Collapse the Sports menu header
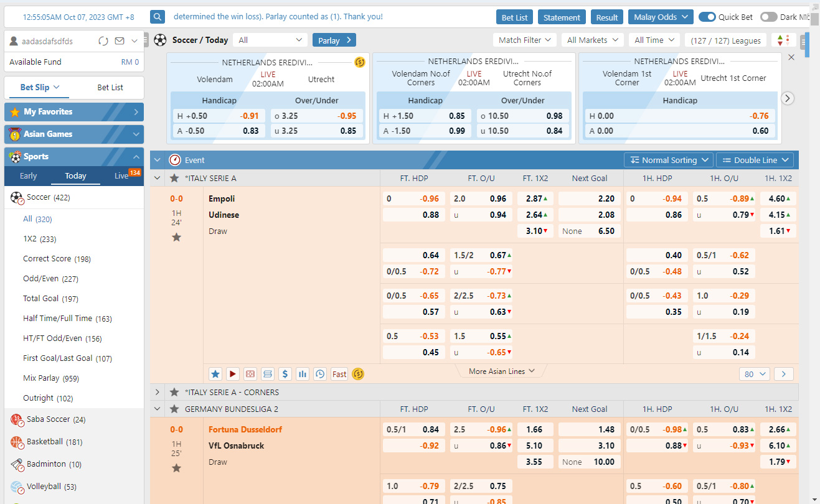 74,157
